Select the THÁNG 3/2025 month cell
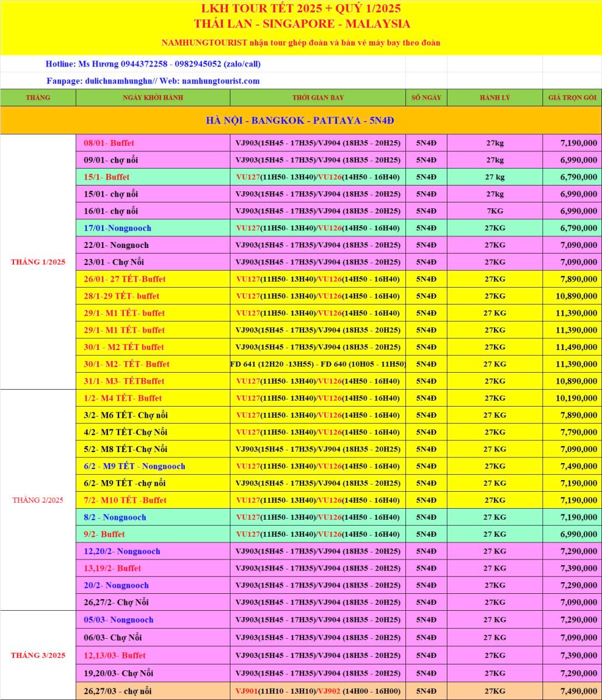 (38, 655)
